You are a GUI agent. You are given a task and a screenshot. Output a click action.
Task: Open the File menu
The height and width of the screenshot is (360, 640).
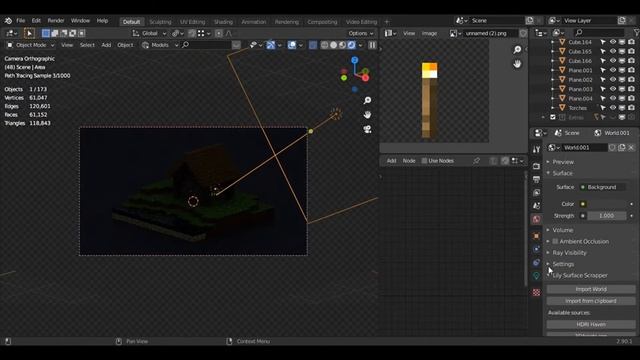coord(20,20)
